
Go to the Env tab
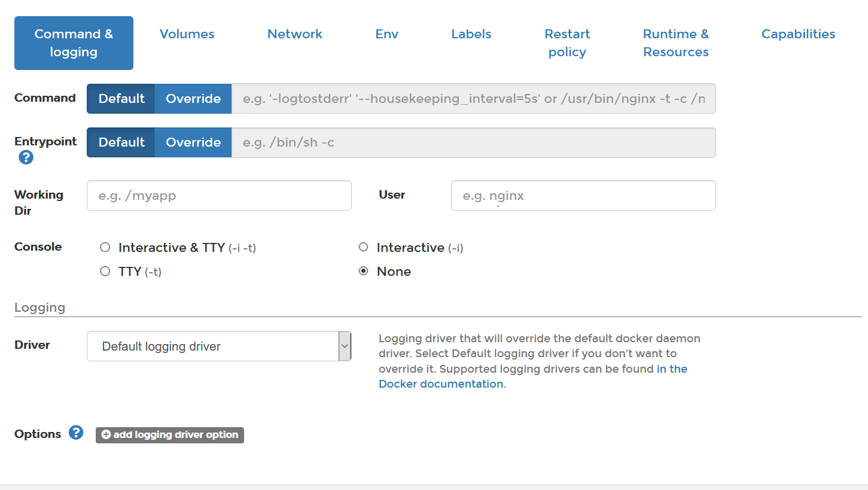(386, 34)
